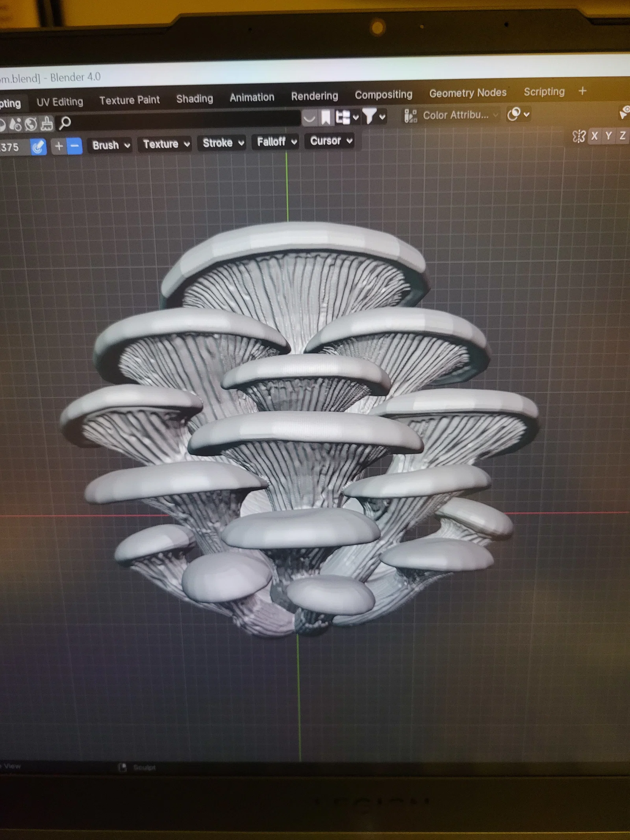Toggle Y axis symmetry

[x=608, y=136]
